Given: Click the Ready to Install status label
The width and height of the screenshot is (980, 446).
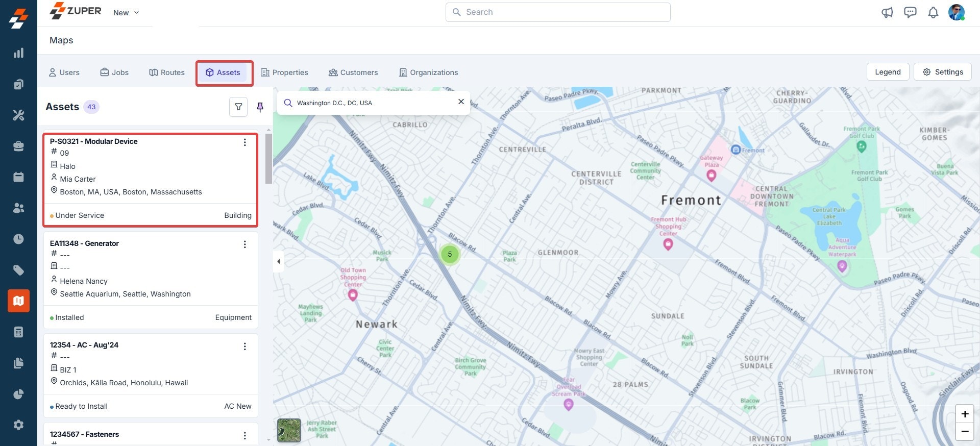Looking at the screenshot, I should (x=81, y=406).
